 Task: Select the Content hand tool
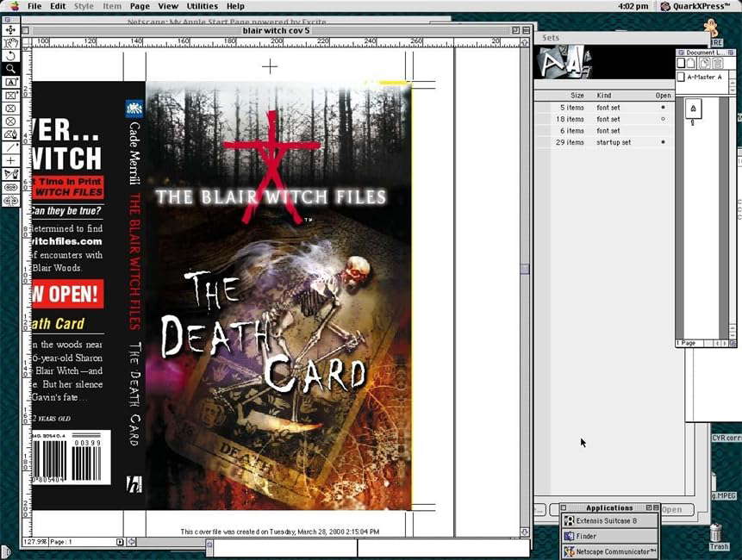pyautogui.click(x=10, y=43)
